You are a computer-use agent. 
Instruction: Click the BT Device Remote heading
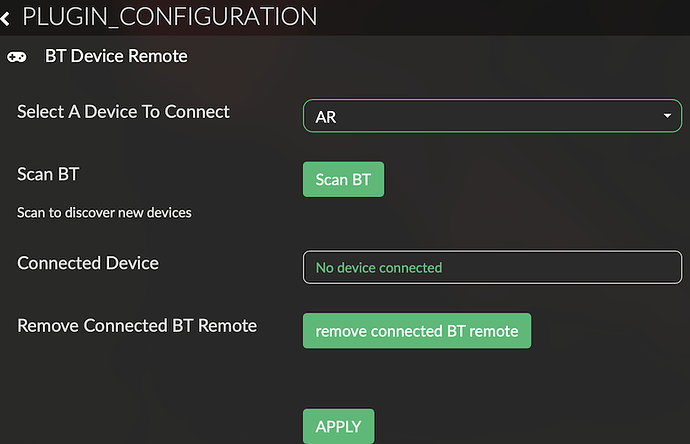[116, 56]
